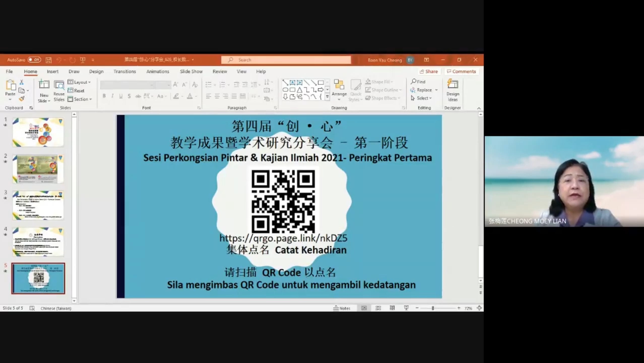Click the Save icon in title bar
This screenshot has width=644, height=363.
point(48,60)
